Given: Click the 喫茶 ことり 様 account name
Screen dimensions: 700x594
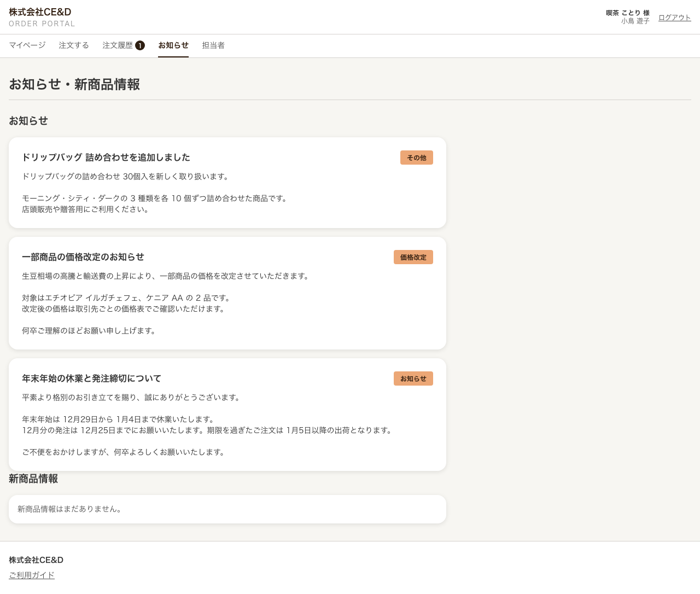Looking at the screenshot, I should point(628,13).
